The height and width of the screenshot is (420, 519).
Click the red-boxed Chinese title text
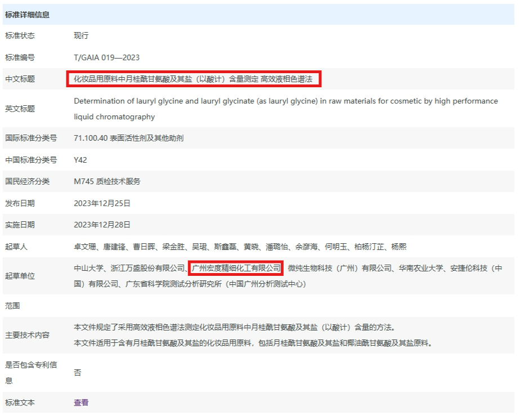pyautogui.click(x=193, y=79)
